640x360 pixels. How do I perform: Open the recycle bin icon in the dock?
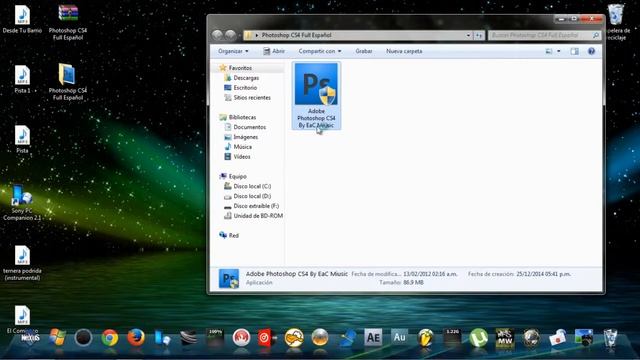click(610, 338)
